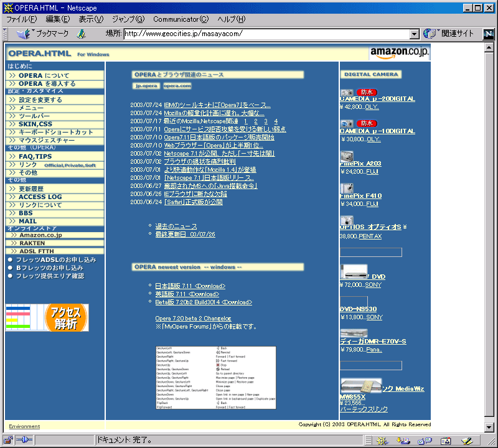Open Address Book from the component bar
Viewport: 498px width, 448px height.
click(446, 441)
